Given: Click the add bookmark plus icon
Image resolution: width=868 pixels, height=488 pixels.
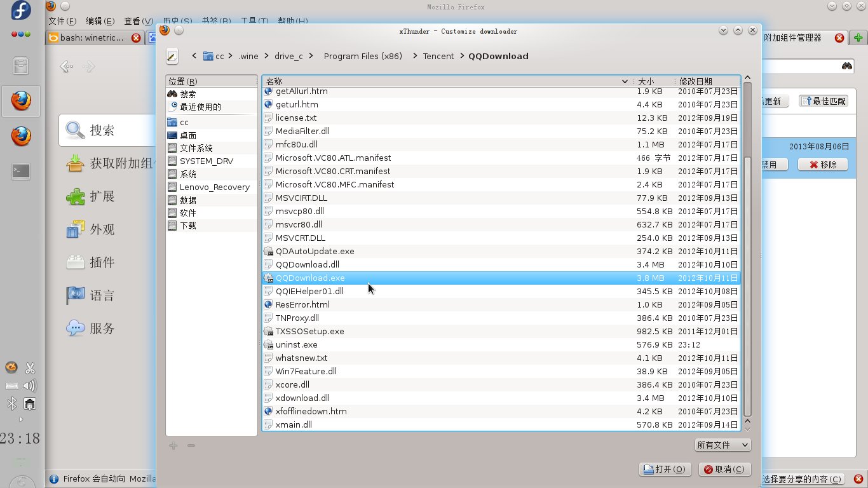Looking at the screenshot, I should coord(173,445).
